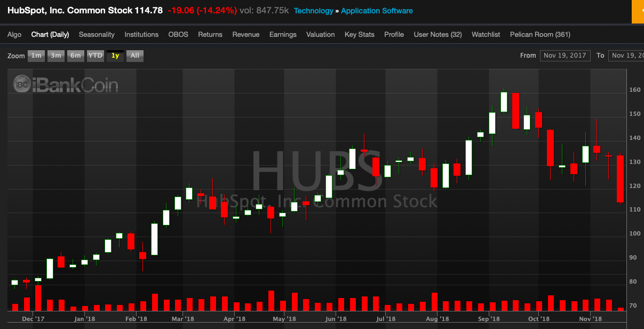Select the YTD zoom range
Viewport: 644px width, 329px height.
[x=96, y=56]
